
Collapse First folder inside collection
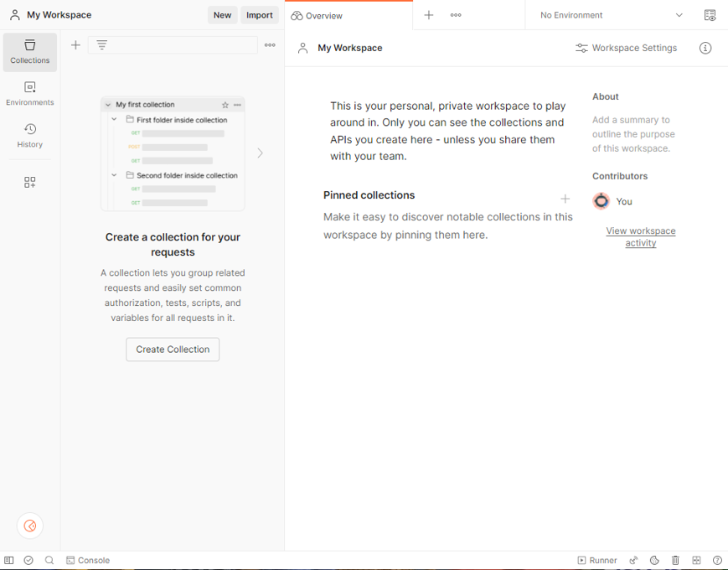coord(114,119)
